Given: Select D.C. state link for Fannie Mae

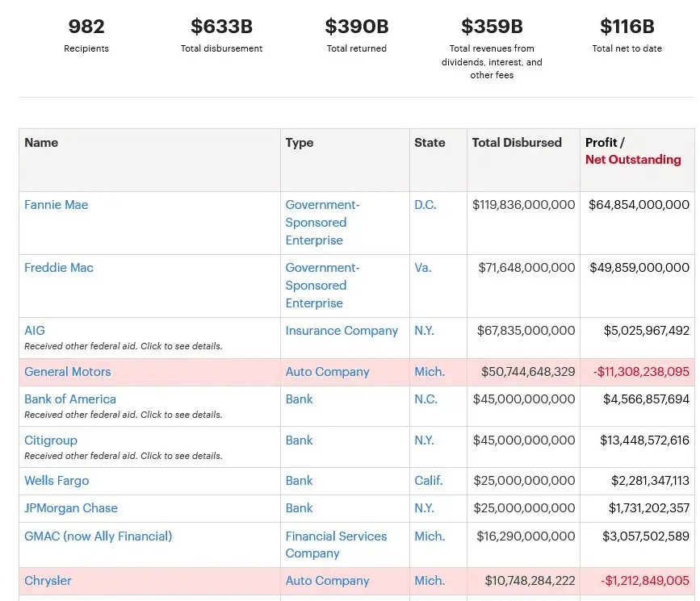Looking at the screenshot, I should click(x=425, y=205).
